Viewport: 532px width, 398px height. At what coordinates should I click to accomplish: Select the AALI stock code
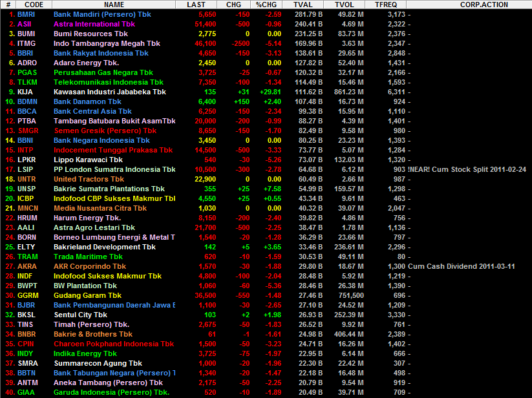[x=26, y=227]
